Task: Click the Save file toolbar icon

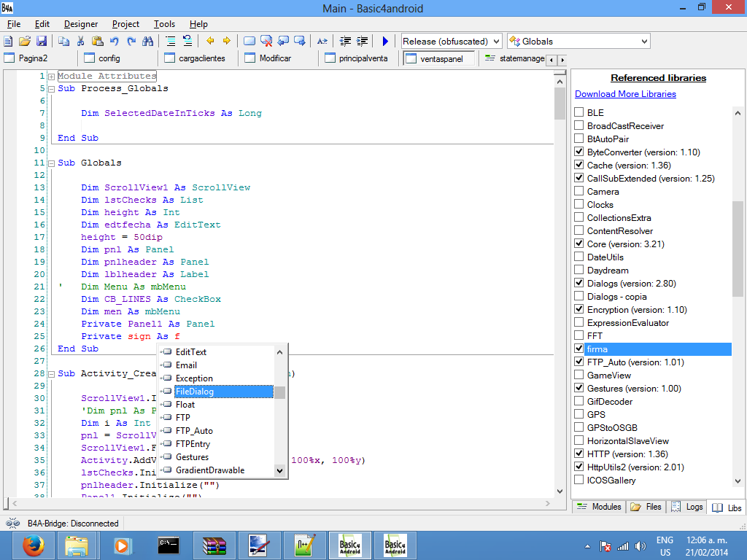Action: [42, 41]
